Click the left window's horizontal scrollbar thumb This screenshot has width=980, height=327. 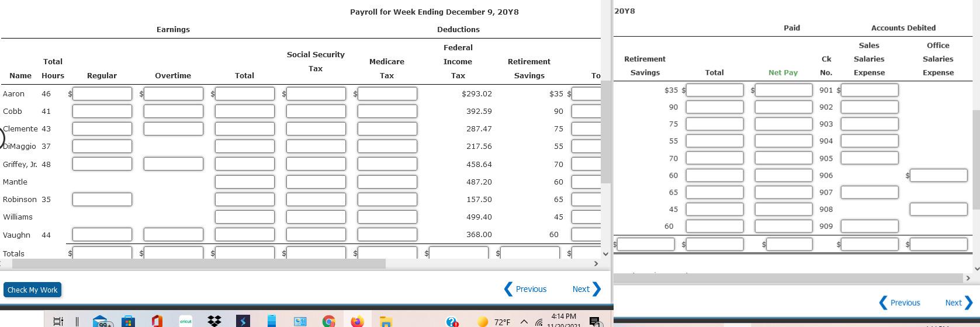pos(199,264)
